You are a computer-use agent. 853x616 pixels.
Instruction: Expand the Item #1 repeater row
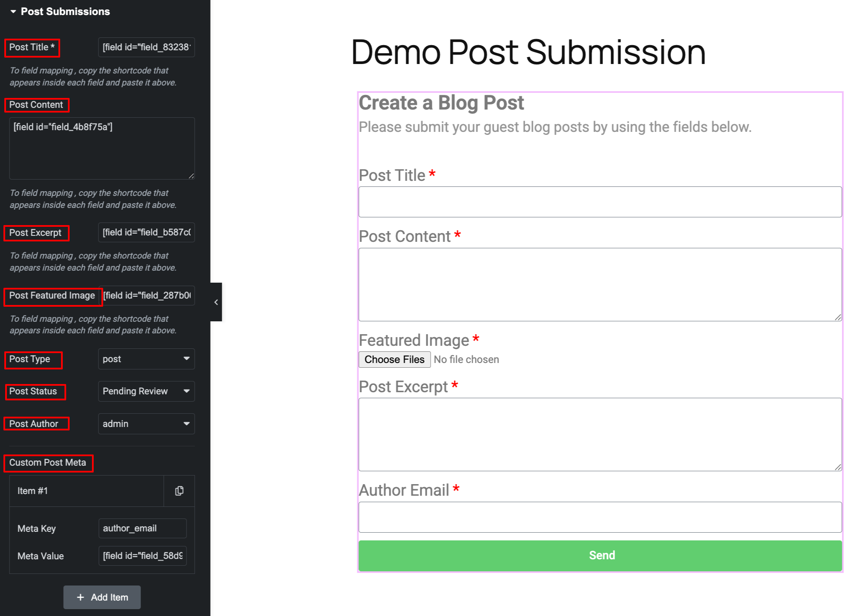86,491
